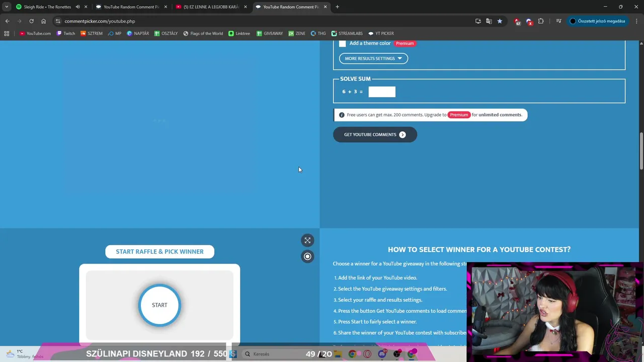
Task: Open STREAMLABS bookmark
Action: point(347,34)
